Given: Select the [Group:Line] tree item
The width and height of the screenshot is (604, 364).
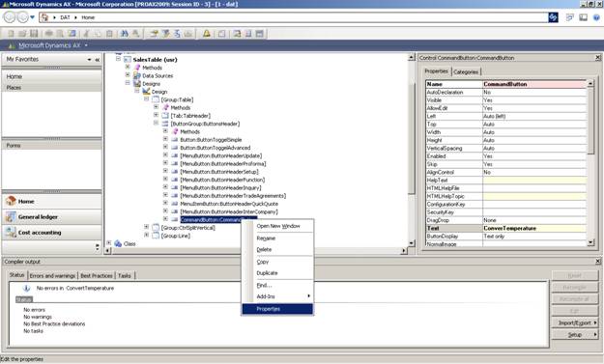Looking at the screenshot, I should click(x=175, y=236).
